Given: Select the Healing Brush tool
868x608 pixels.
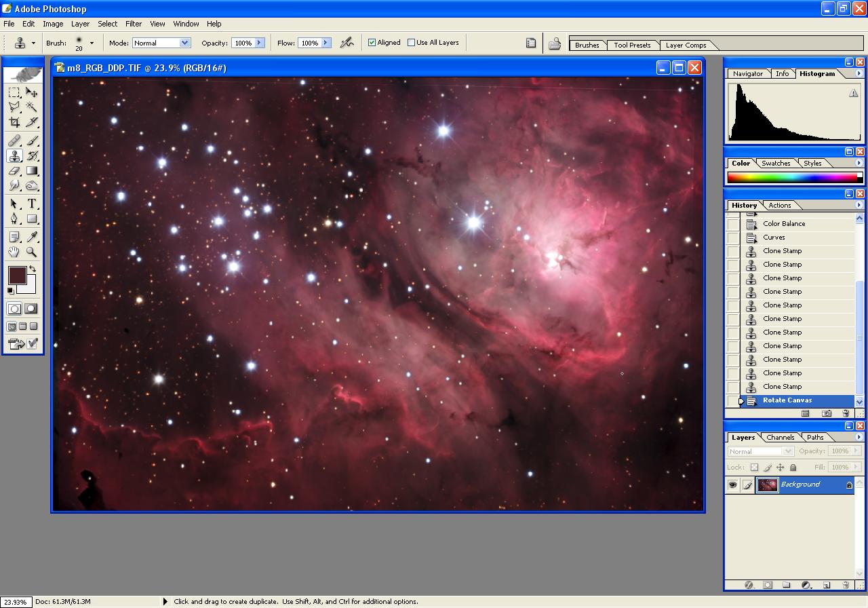Looking at the screenshot, I should (x=14, y=140).
